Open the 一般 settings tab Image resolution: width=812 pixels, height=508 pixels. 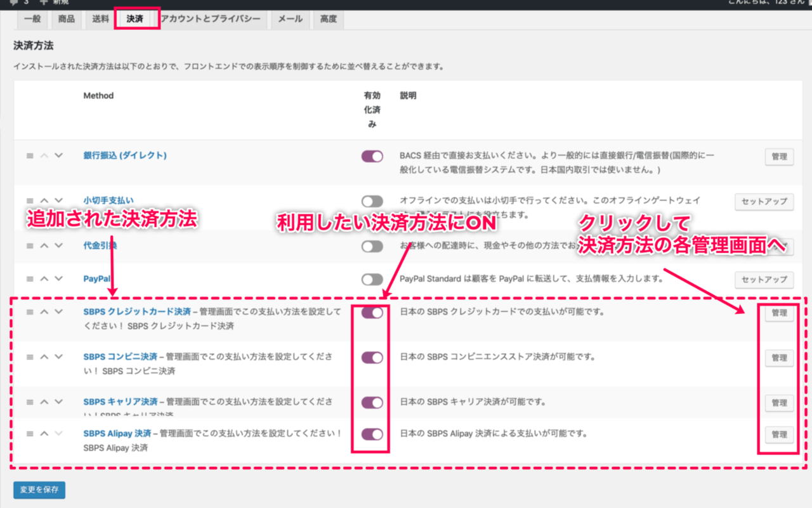click(x=32, y=19)
